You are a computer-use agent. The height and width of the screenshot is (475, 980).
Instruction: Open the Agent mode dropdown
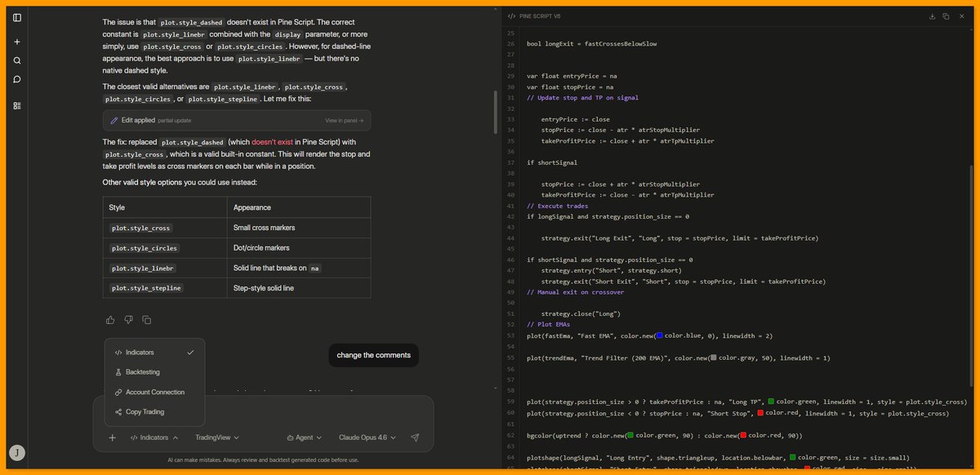pos(303,437)
